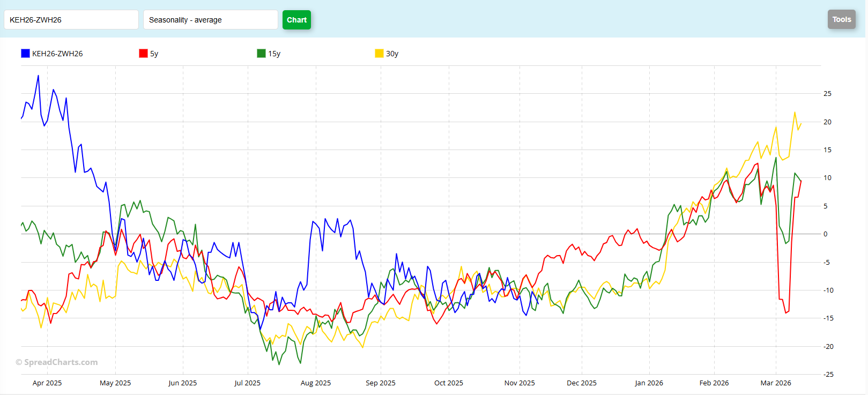This screenshot has width=868, height=395.
Task: Click the Jan 2026 x-axis label
Action: (649, 383)
